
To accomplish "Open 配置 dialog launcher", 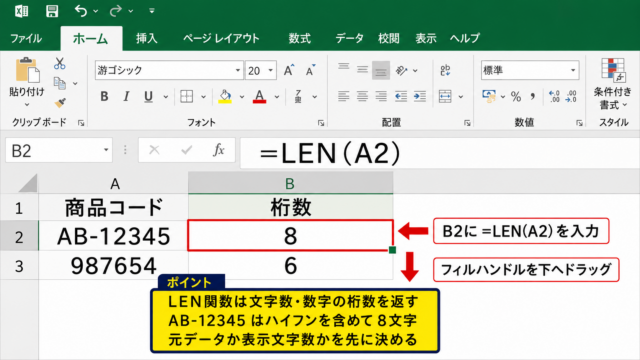I will tap(467, 122).
